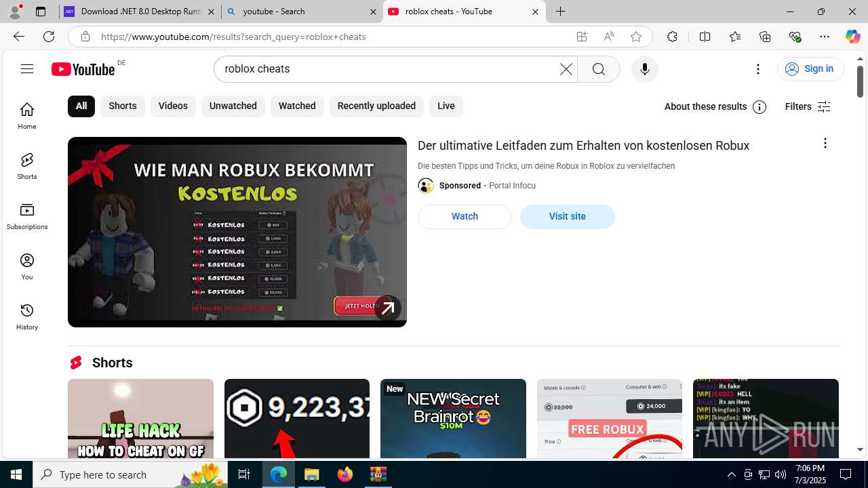This screenshot has height=488, width=868.
Task: Open Edge Settings and more menu
Action: [x=825, y=37]
